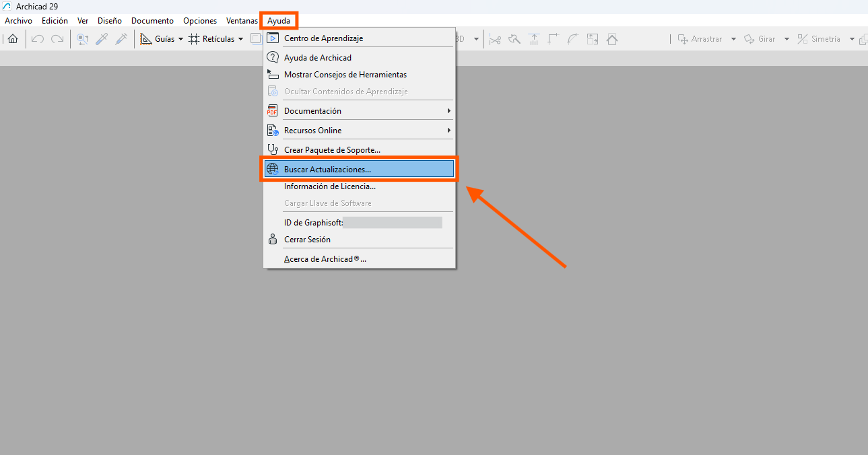Screen dimensions: 868x455
Task: Choose Centro de Aprendizaje from the menu
Action: point(360,38)
